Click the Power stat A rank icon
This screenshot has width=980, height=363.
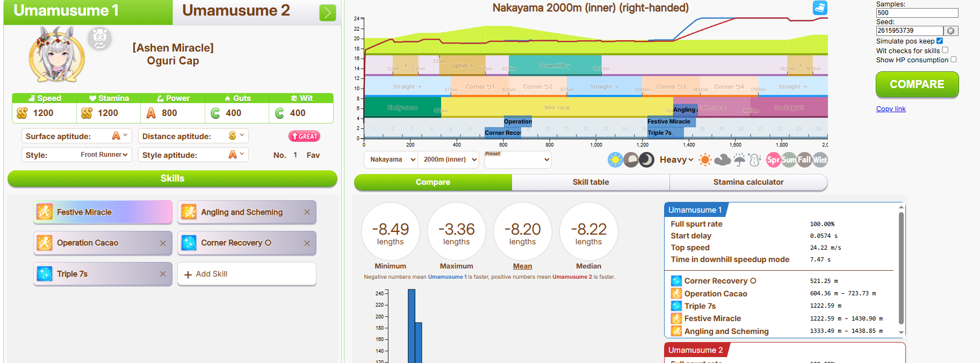click(151, 113)
